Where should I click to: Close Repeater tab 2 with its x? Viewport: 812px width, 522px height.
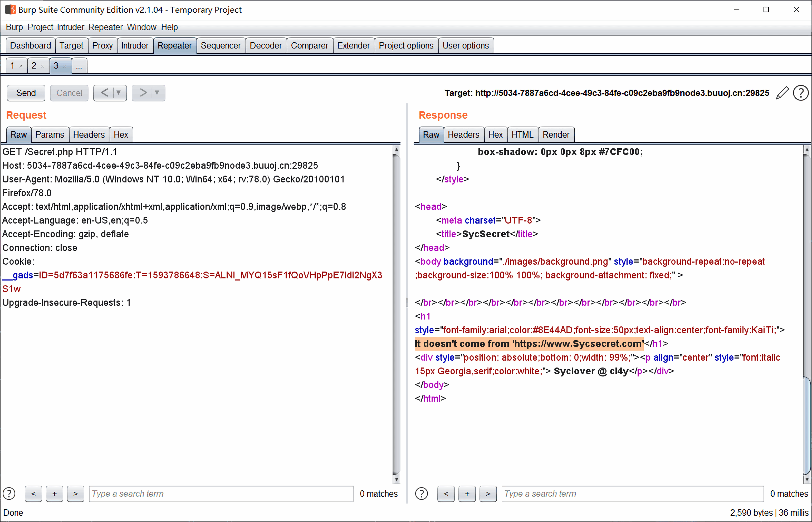[42, 66]
